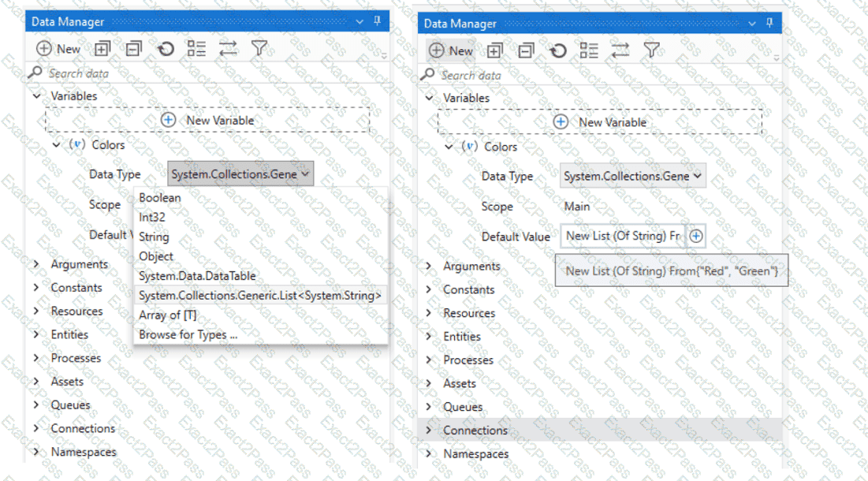868x481 pixels.
Task: Collapse Colors variable in left panel
Action: coord(57,145)
